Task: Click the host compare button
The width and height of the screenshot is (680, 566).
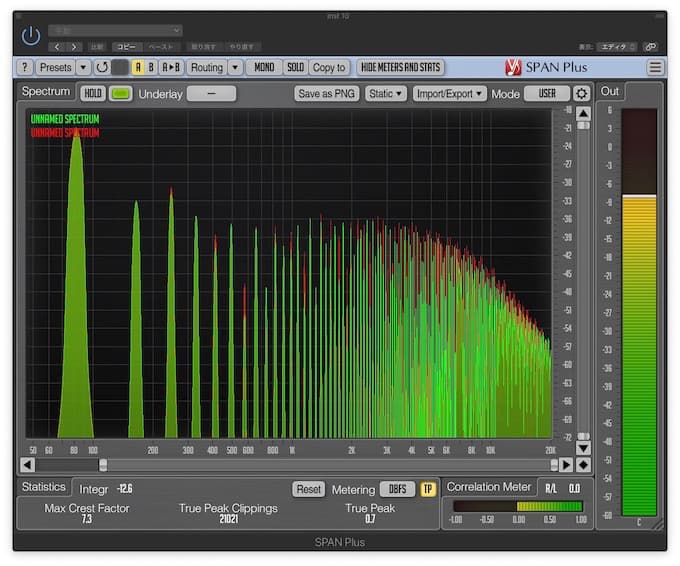Action: click(x=97, y=46)
